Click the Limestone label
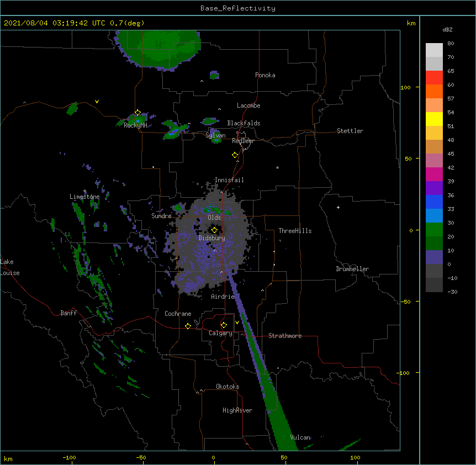Viewport: 476px width, 465px height. click(x=84, y=197)
